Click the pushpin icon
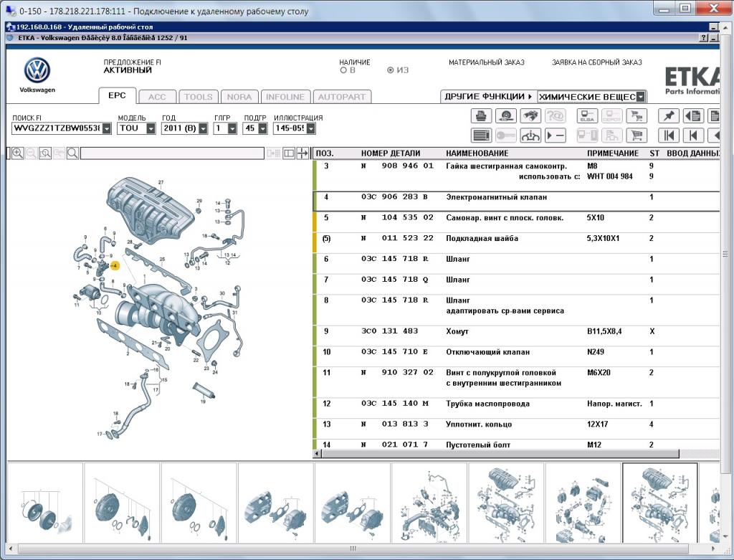Screen dimensions: 734x560 669,115
